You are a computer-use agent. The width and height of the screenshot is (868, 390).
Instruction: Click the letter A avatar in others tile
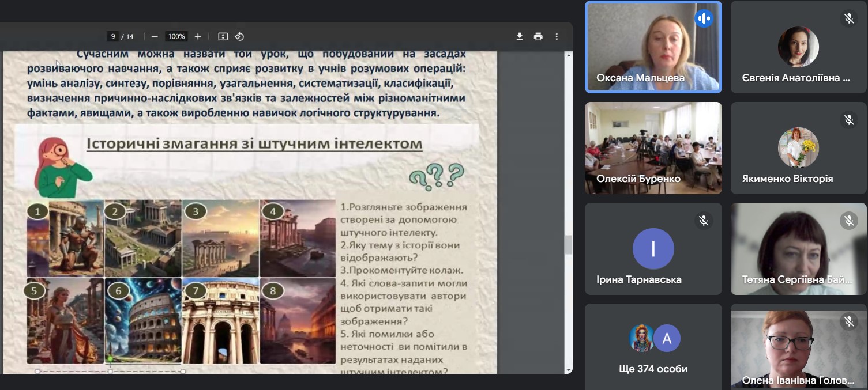[667, 338]
